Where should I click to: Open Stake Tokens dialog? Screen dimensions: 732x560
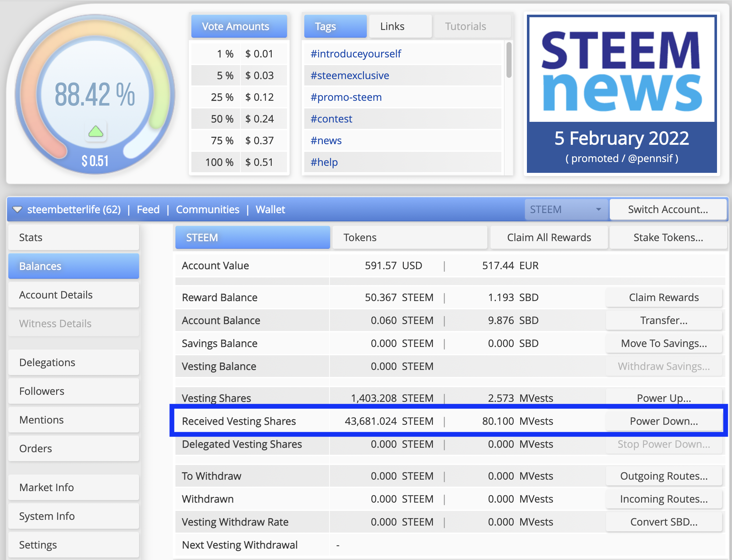point(668,237)
